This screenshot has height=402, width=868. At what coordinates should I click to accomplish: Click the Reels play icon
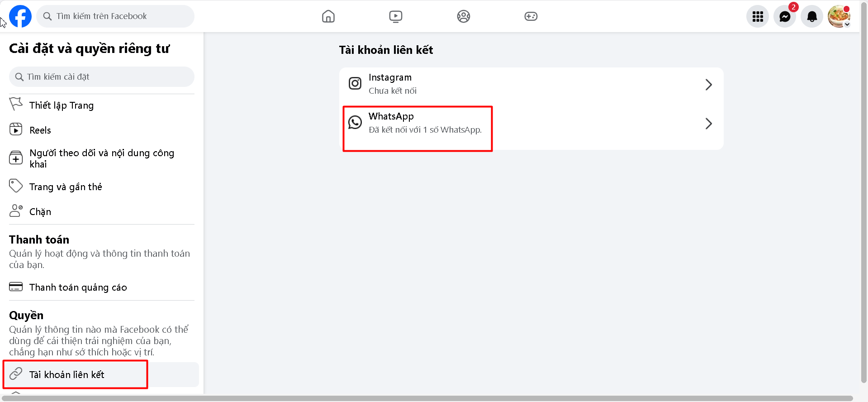point(16,129)
